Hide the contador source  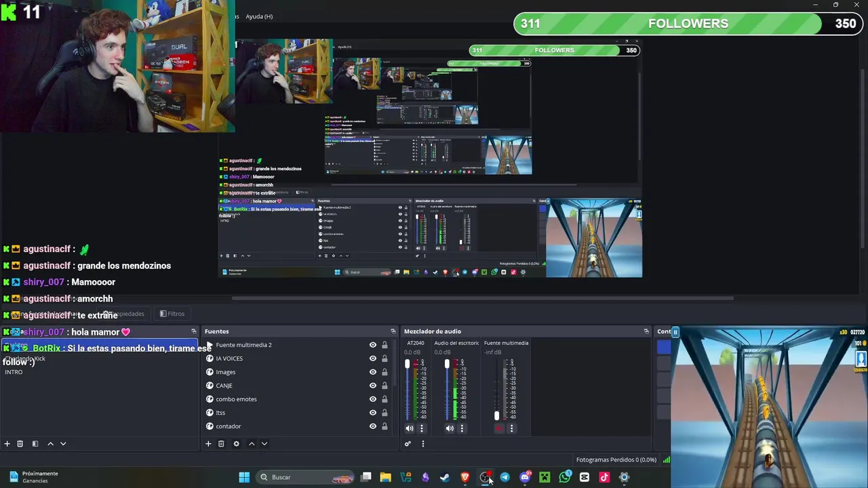coord(372,426)
